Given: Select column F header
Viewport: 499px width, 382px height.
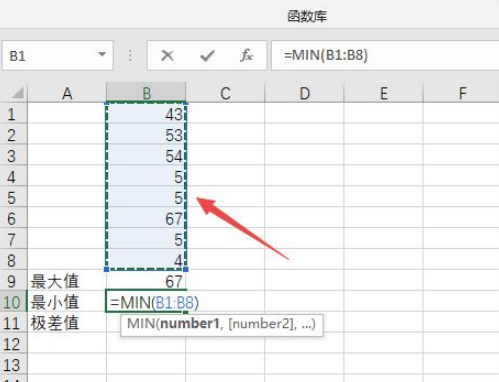Looking at the screenshot, I should [x=462, y=93].
